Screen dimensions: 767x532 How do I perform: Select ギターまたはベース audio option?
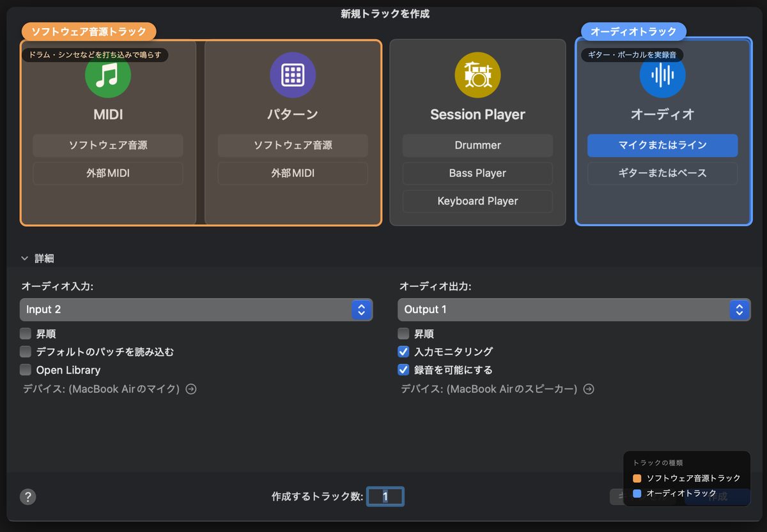[x=662, y=173]
